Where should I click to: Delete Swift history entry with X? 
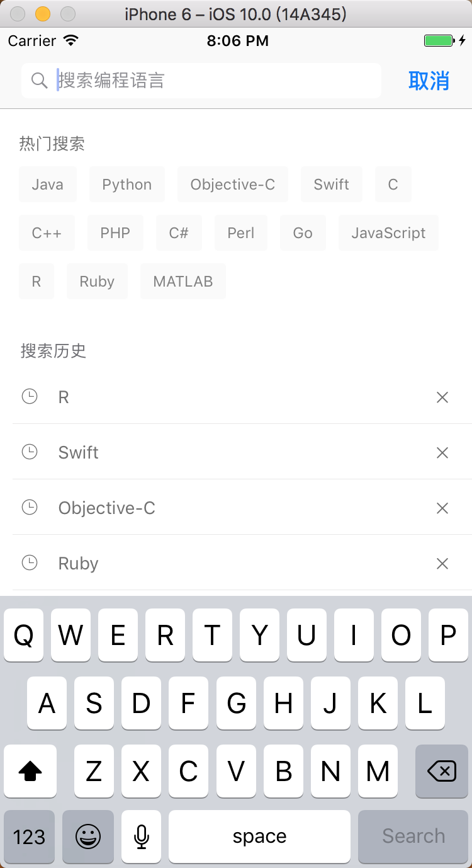[442, 453]
